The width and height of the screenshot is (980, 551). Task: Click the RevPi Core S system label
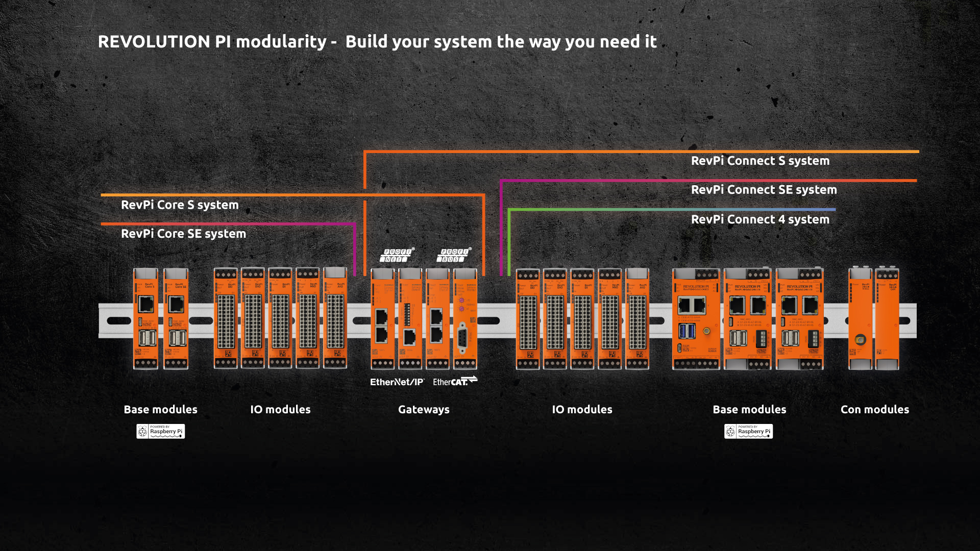[180, 205]
